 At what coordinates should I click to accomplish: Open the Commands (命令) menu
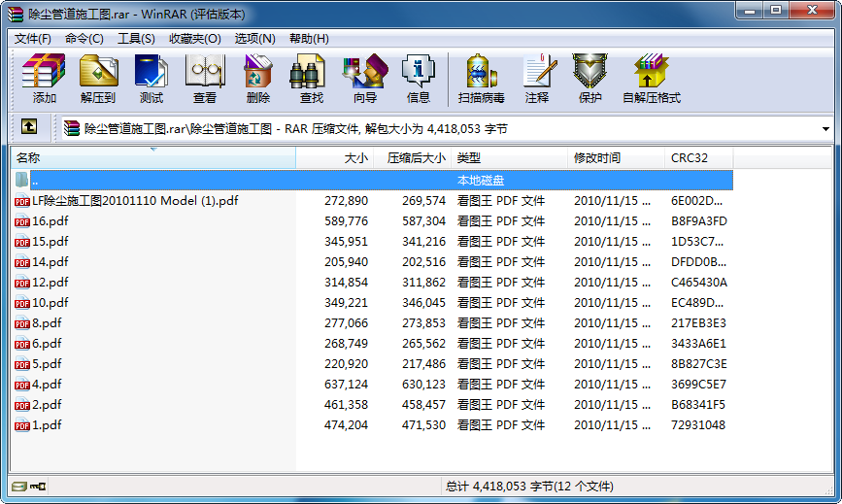84,39
